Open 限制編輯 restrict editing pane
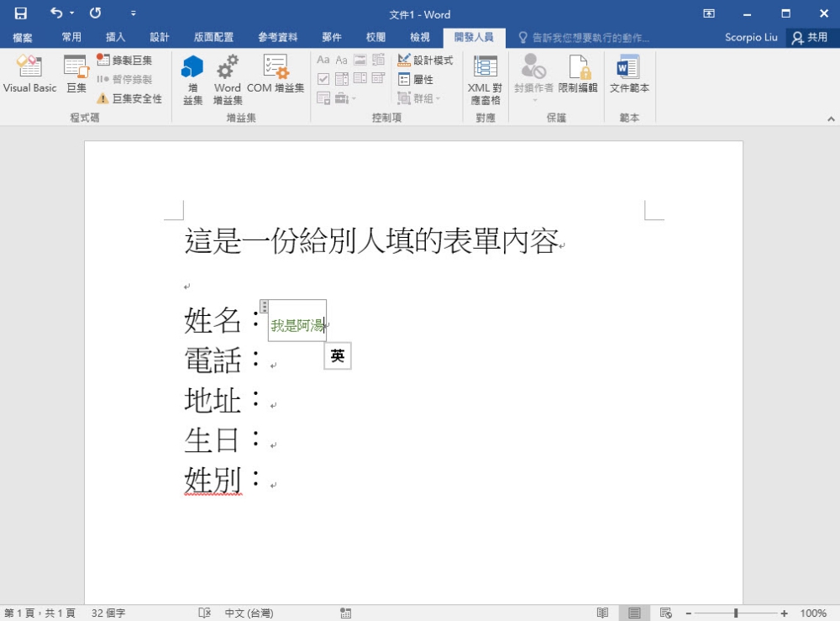The height and width of the screenshot is (621, 840). (x=578, y=74)
